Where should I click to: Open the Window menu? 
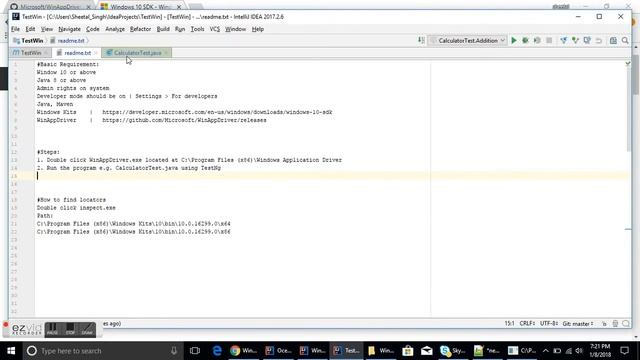click(x=236, y=29)
